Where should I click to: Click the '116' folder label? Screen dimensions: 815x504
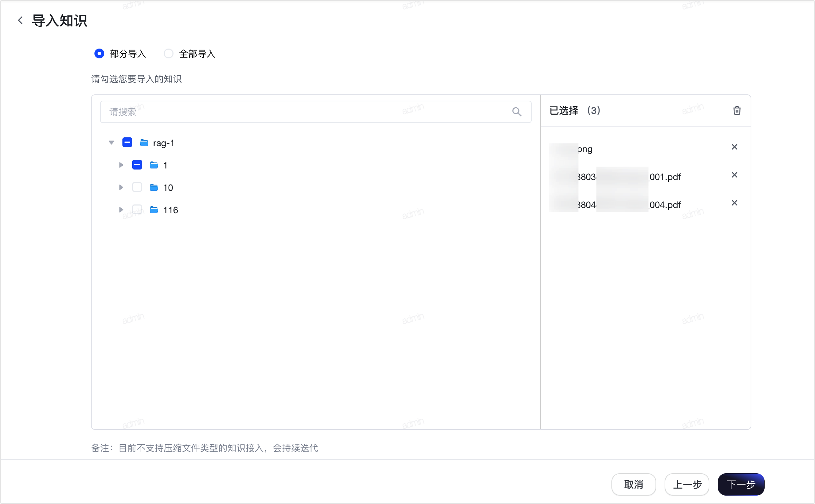171,210
